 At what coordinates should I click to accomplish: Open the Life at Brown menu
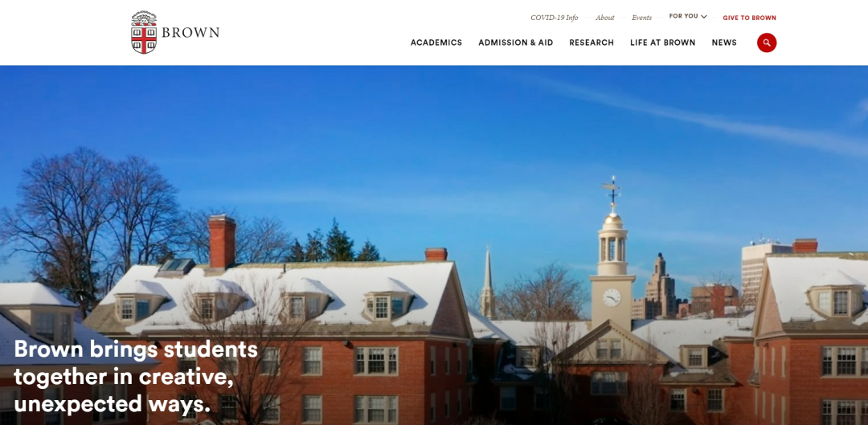(662, 43)
